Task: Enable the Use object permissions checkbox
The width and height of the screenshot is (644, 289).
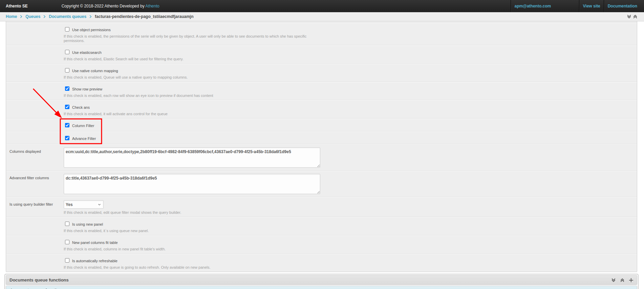Action: (x=67, y=29)
